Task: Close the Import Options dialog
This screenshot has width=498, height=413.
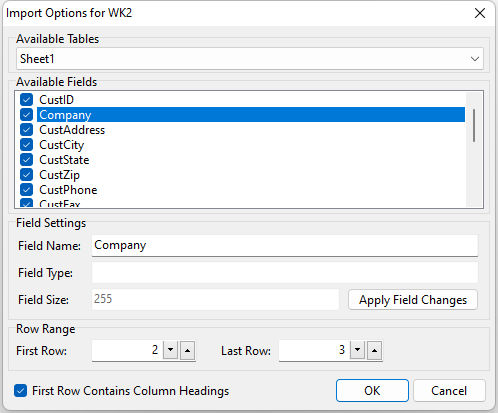Action: [480, 13]
